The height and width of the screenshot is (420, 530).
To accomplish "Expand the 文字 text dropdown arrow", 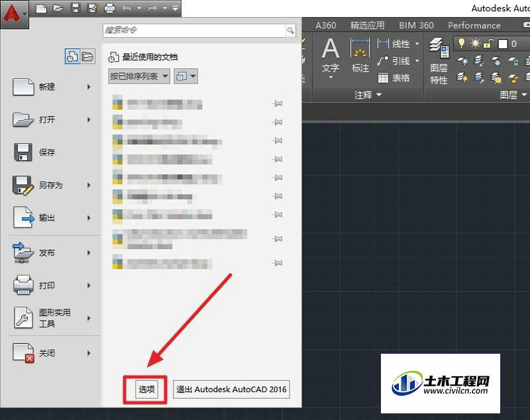I will tap(331, 78).
